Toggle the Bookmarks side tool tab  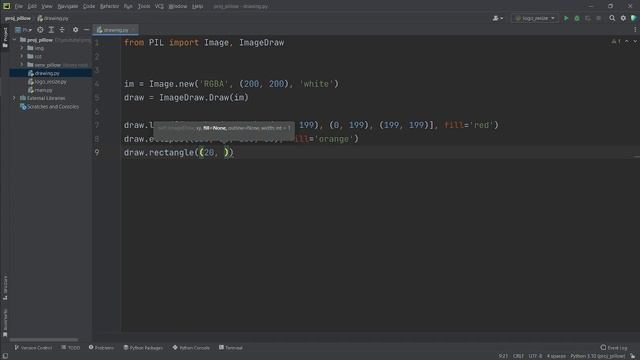coord(5,322)
